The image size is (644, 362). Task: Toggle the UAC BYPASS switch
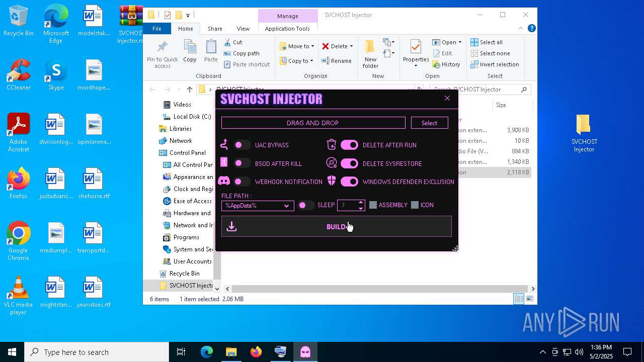(x=242, y=145)
